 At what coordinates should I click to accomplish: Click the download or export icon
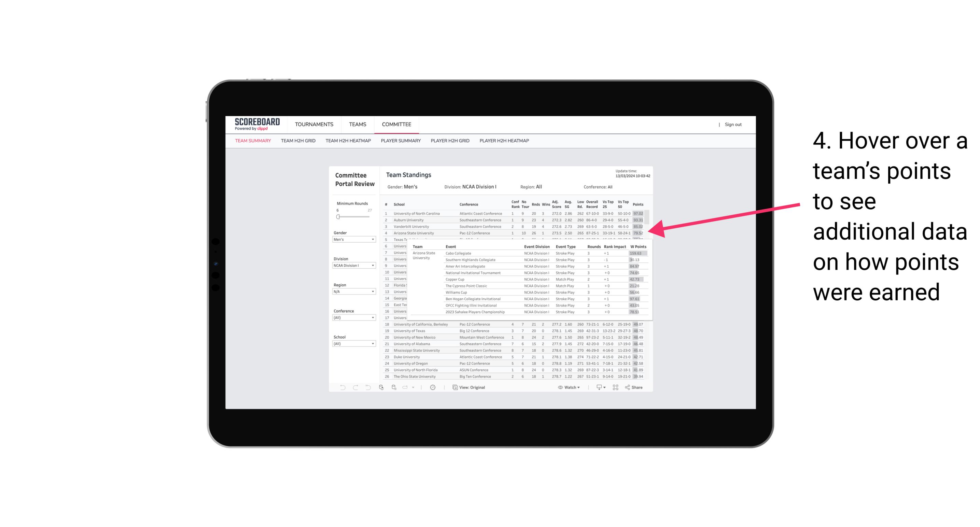pyautogui.click(x=598, y=387)
